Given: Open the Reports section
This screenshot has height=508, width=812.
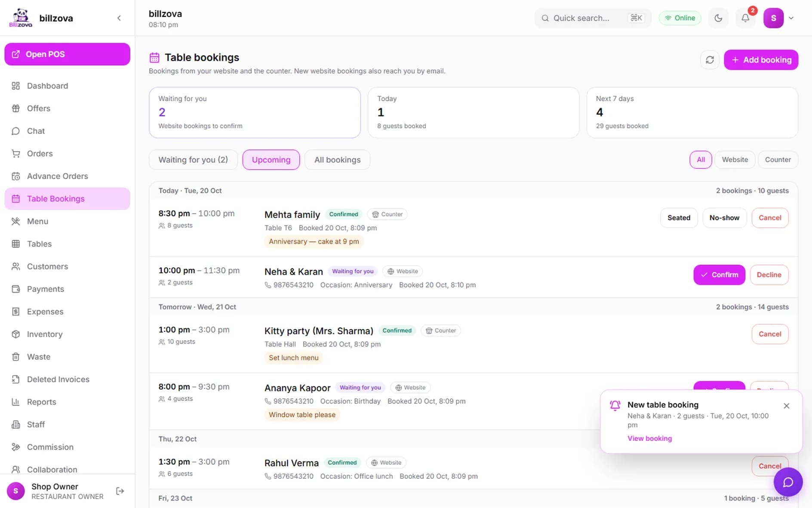Looking at the screenshot, I should (x=67, y=402).
